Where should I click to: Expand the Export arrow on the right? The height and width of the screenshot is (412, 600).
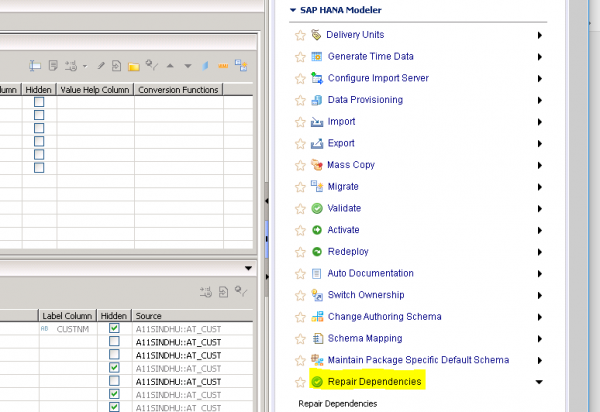[x=540, y=143]
